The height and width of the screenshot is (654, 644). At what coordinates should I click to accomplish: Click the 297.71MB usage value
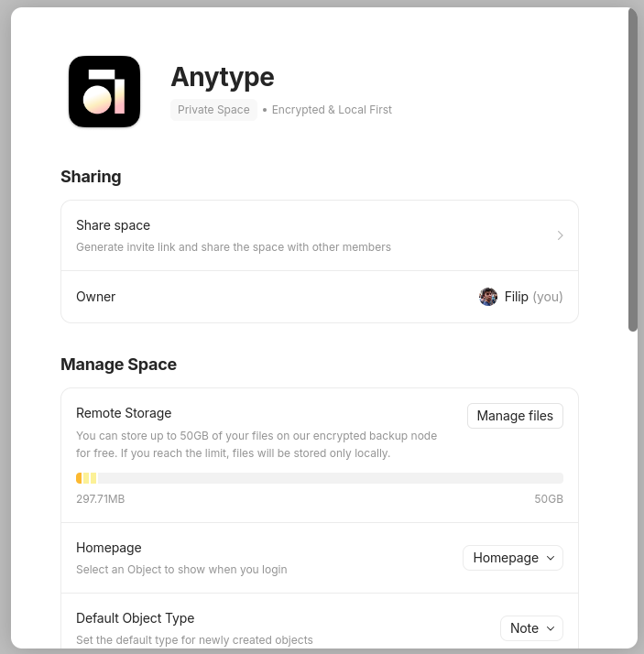coord(101,499)
